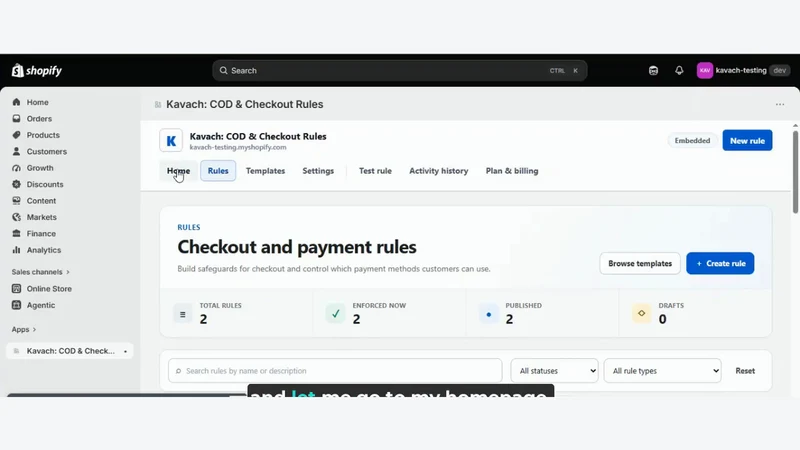
Task: Click Browse templates
Action: 640,263
